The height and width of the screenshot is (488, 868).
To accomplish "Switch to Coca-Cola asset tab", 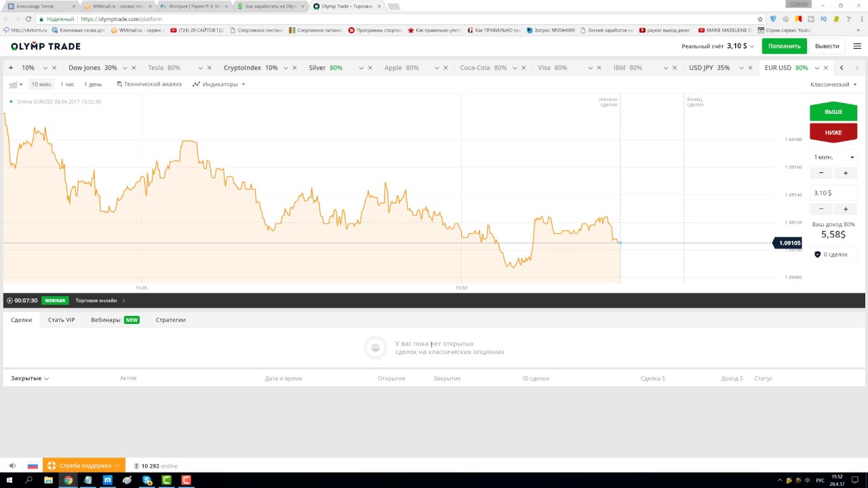I will (484, 68).
